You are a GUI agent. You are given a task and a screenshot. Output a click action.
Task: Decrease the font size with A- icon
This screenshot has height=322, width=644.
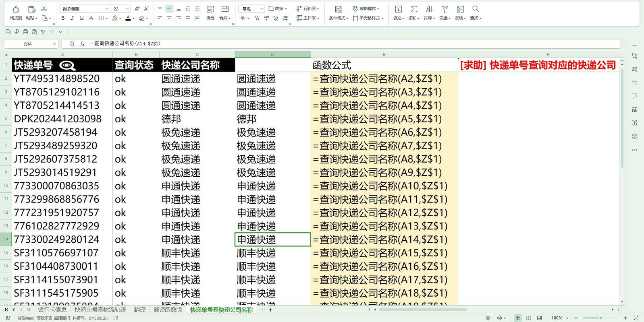(146, 9)
